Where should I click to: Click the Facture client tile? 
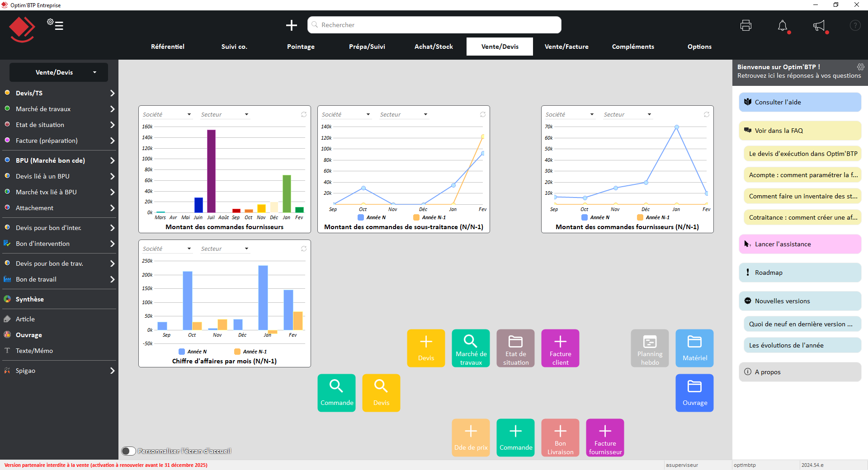(560, 348)
